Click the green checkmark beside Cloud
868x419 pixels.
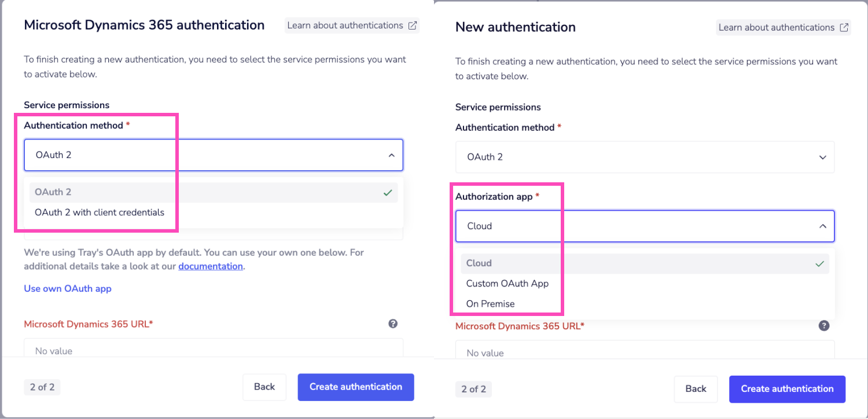tap(819, 263)
